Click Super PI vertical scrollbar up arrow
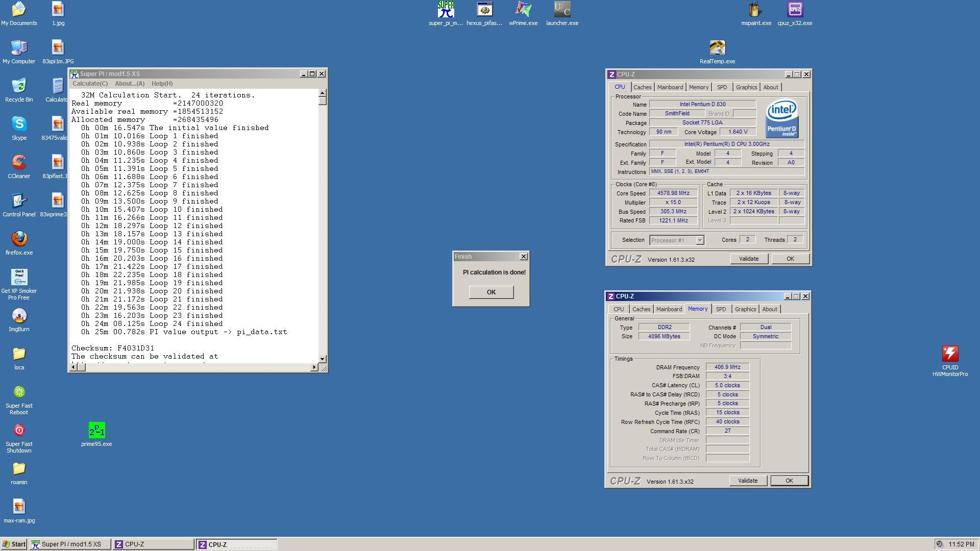The image size is (980, 551). [322, 93]
